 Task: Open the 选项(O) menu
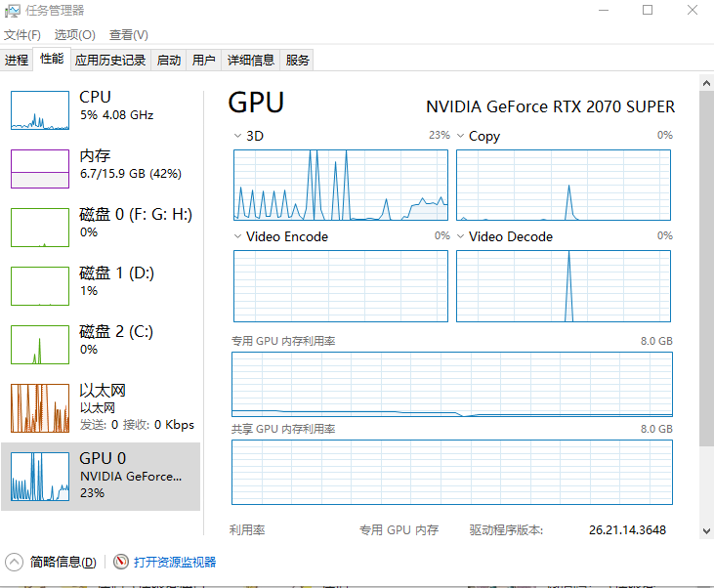[74, 35]
